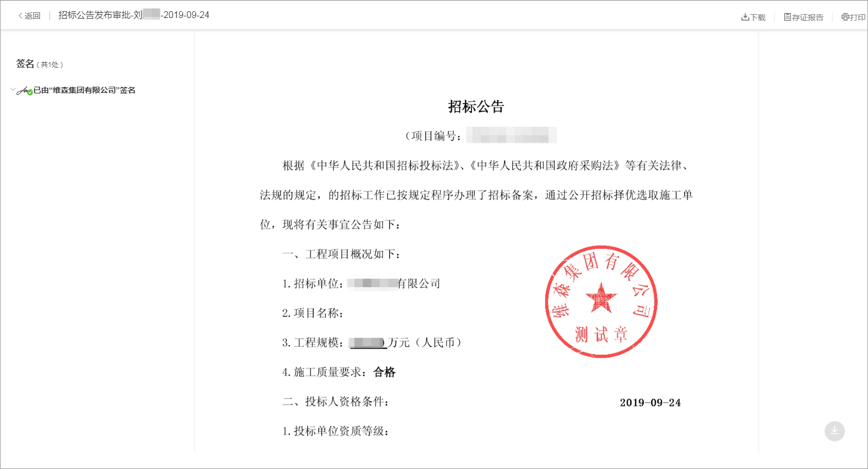Open the 存证报告 menu item
Image resolution: width=868 pixels, height=469 pixels.
click(806, 17)
